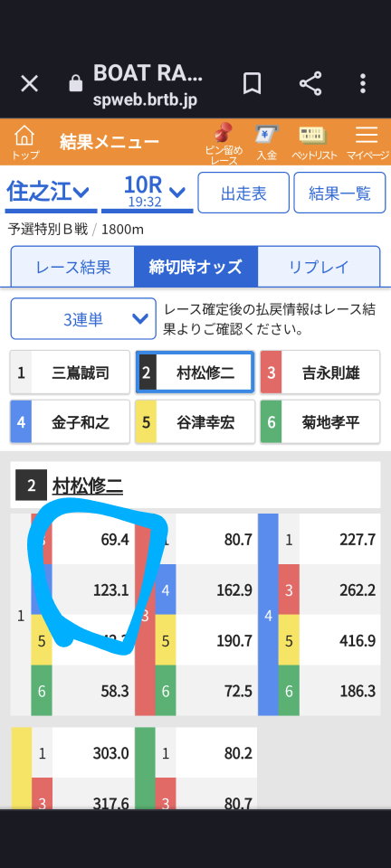Tap the padlock site security icon
The height and width of the screenshot is (868, 391).
75,84
